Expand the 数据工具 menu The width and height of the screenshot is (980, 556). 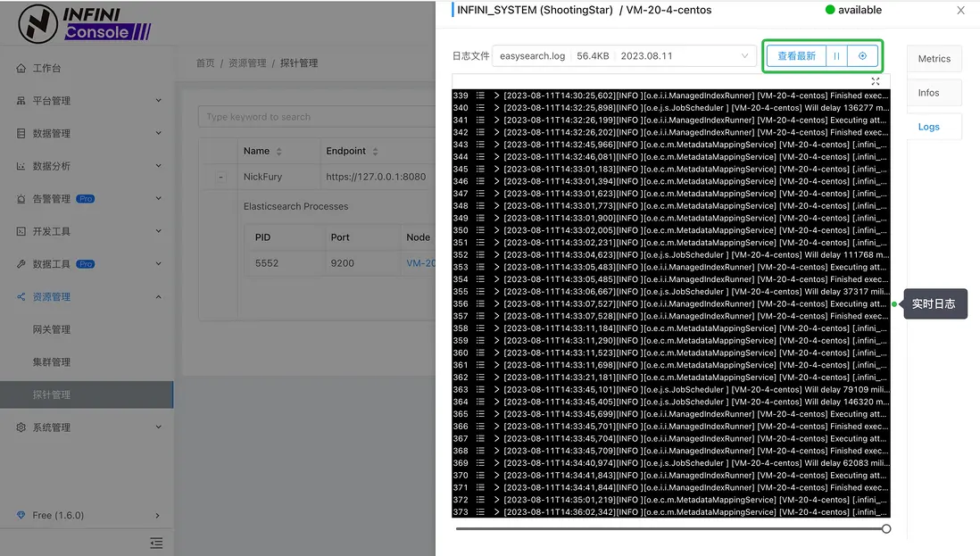point(158,263)
